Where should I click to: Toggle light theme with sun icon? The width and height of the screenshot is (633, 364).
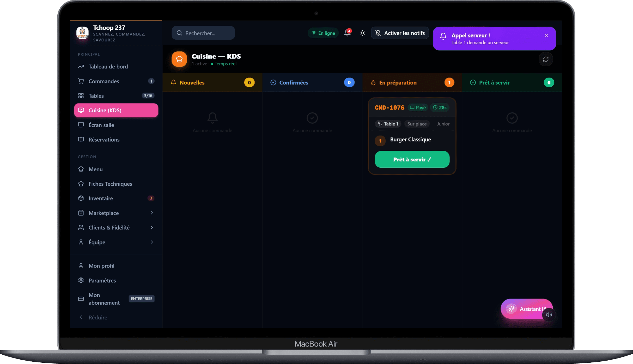pos(362,33)
